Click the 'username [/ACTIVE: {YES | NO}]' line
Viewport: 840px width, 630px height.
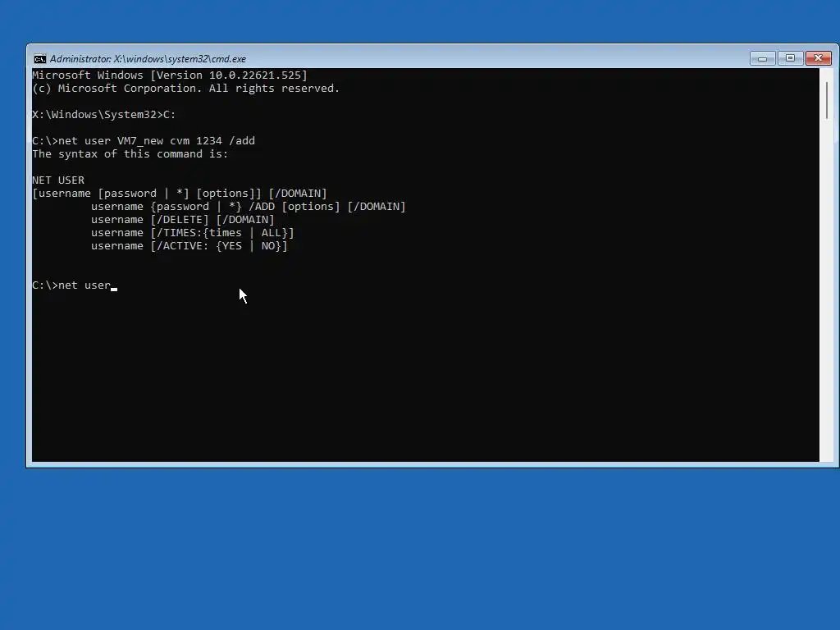[189, 246]
